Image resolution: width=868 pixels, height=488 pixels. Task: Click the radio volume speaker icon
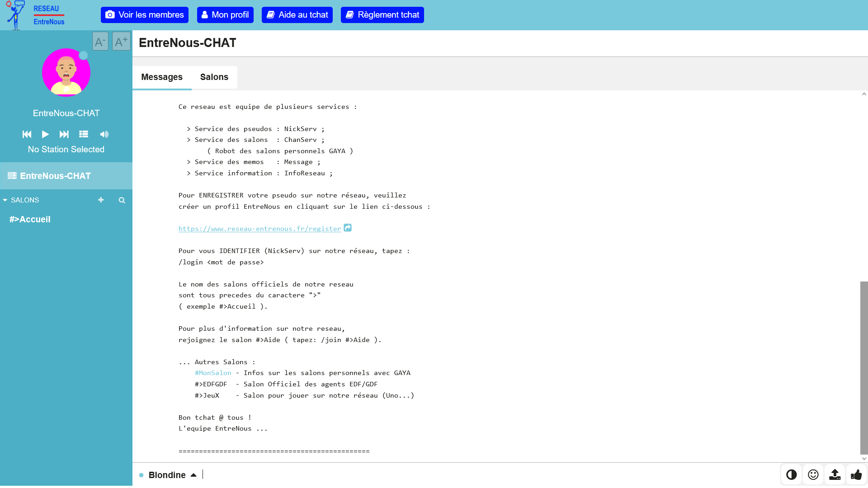point(104,134)
